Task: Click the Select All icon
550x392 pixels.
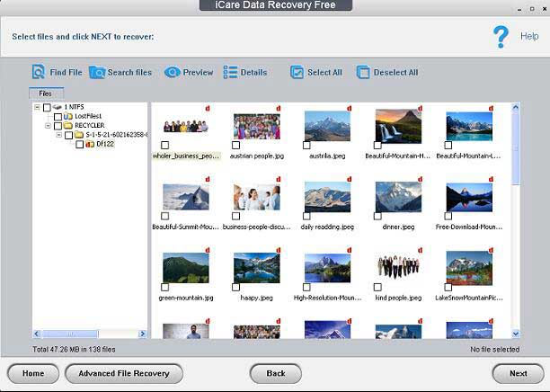Action: (x=297, y=72)
